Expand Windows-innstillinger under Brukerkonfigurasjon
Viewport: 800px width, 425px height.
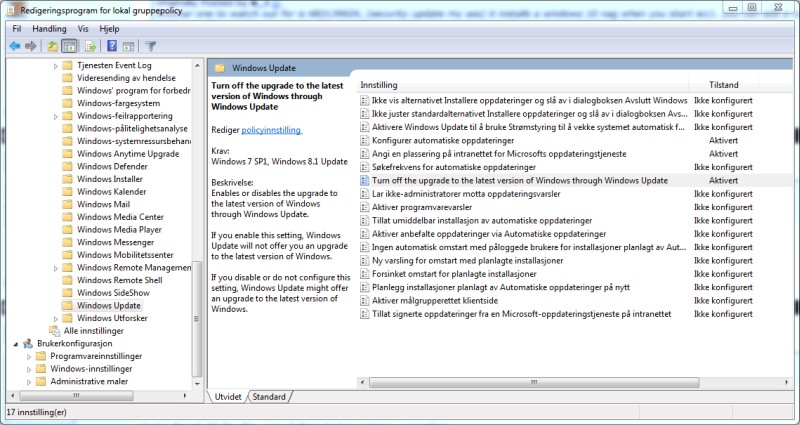[29, 369]
